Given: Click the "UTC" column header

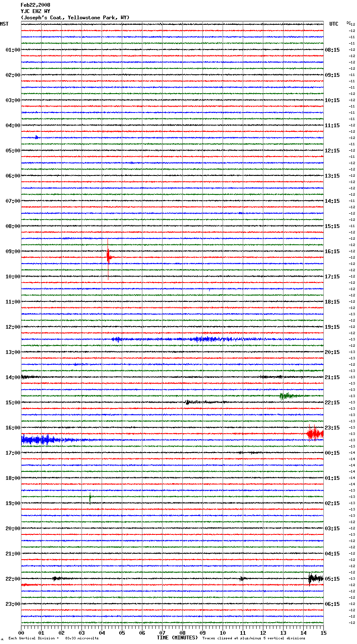Looking at the screenshot, I should (x=333, y=24).
